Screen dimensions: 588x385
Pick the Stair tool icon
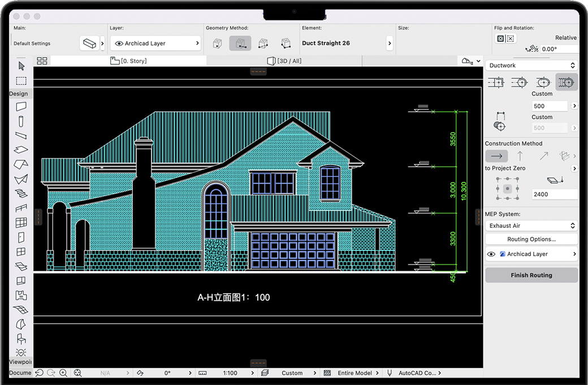pyautogui.click(x=21, y=193)
